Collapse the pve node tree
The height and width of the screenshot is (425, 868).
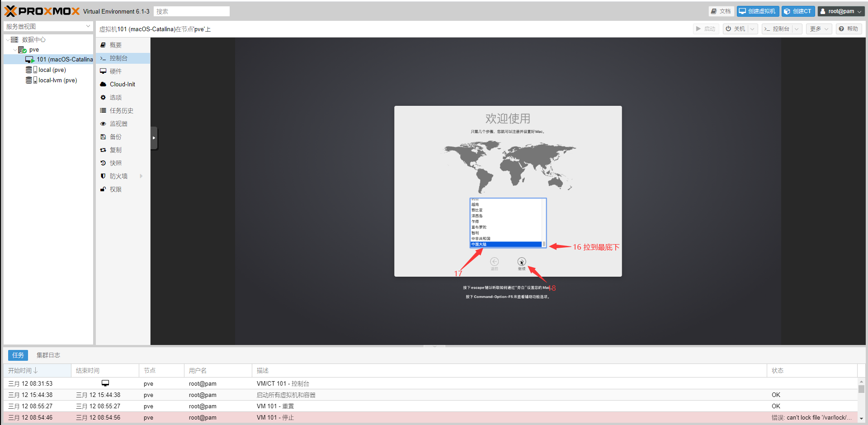click(15, 50)
